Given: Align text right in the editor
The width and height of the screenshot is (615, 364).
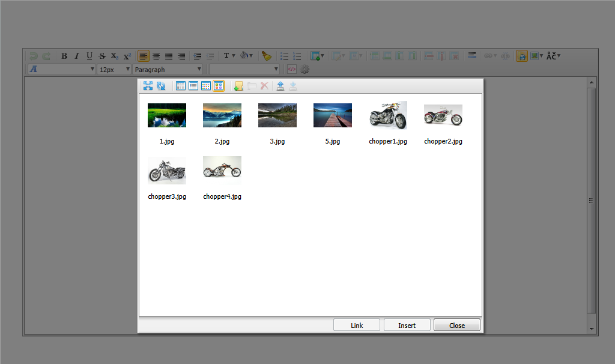Looking at the screenshot, I should 181,56.
